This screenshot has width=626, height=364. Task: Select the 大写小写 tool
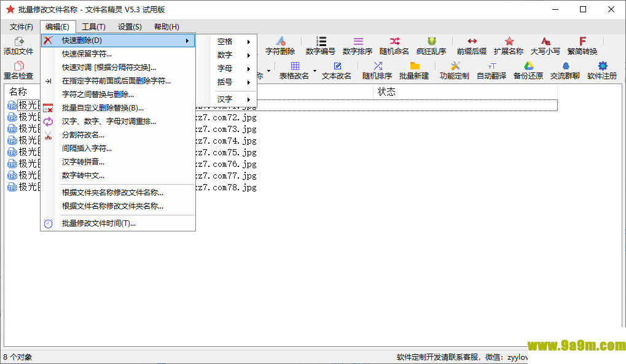click(x=546, y=46)
